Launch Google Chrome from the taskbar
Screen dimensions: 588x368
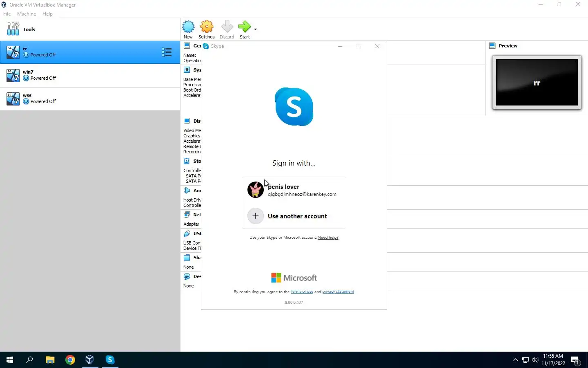tap(70, 360)
